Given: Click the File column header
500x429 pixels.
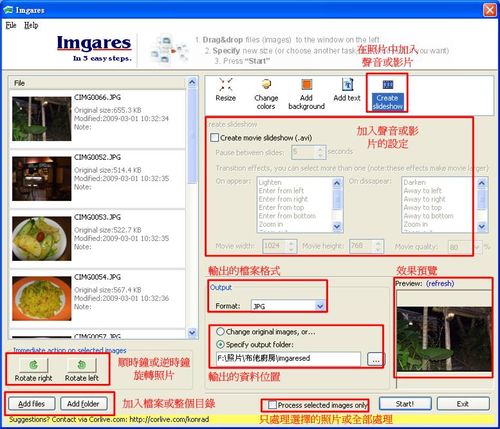Looking at the screenshot, I should (x=97, y=83).
